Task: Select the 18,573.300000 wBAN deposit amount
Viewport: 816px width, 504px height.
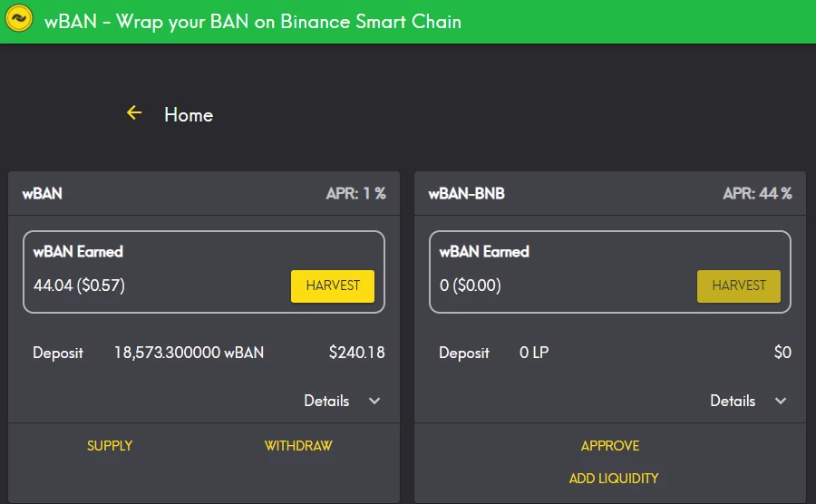Action: [189, 353]
